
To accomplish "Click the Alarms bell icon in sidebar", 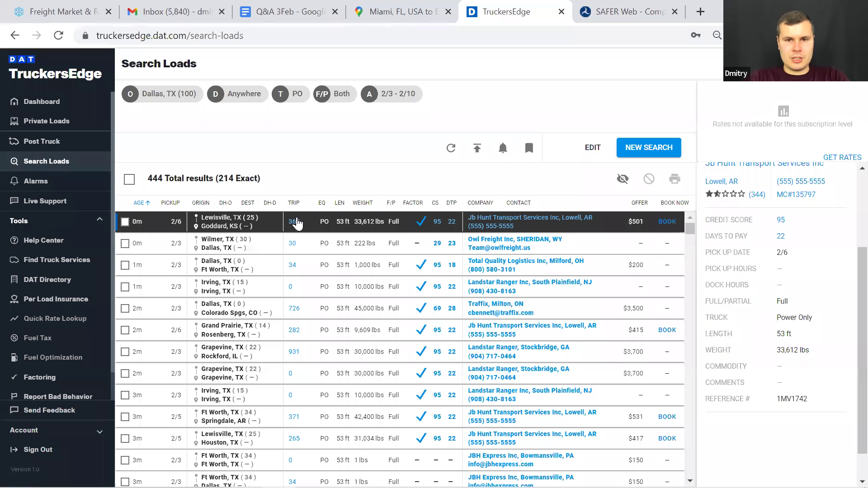I will click(x=14, y=181).
